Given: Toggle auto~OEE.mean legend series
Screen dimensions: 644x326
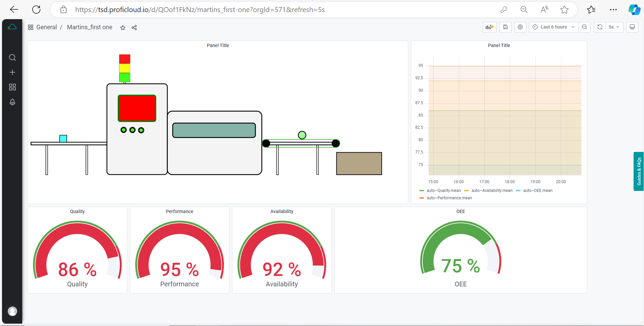Looking at the screenshot, I should tap(537, 191).
